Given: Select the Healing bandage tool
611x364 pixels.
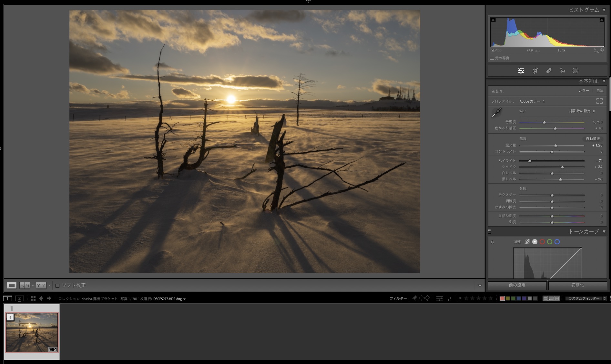Looking at the screenshot, I should point(549,71).
